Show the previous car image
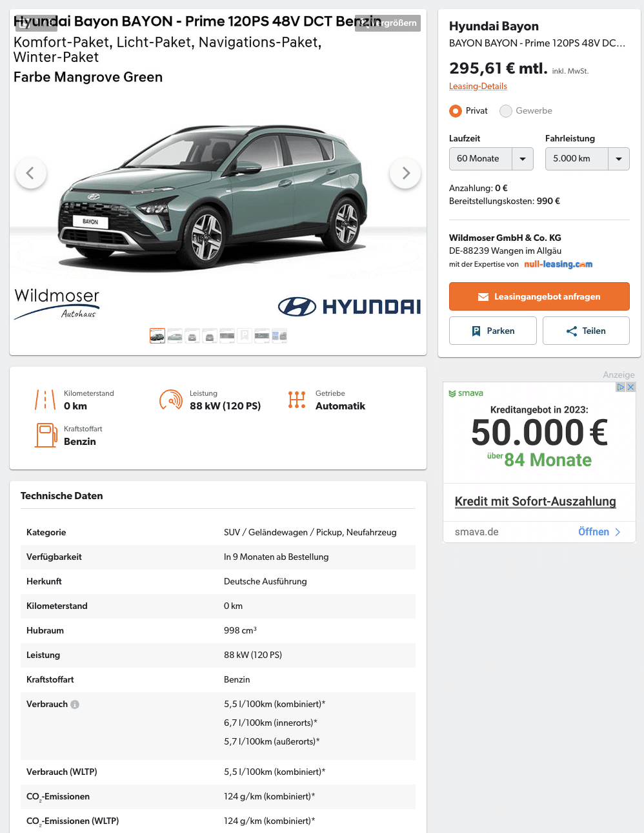 pos(30,173)
